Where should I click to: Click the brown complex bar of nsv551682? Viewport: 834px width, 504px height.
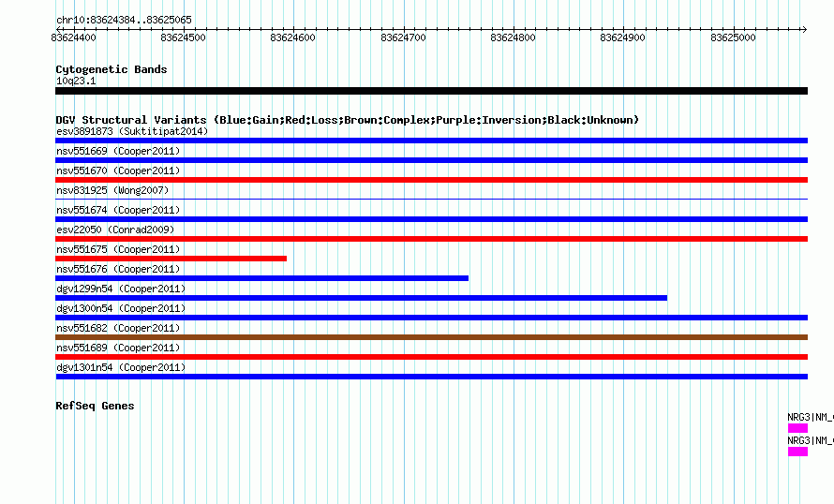431,337
